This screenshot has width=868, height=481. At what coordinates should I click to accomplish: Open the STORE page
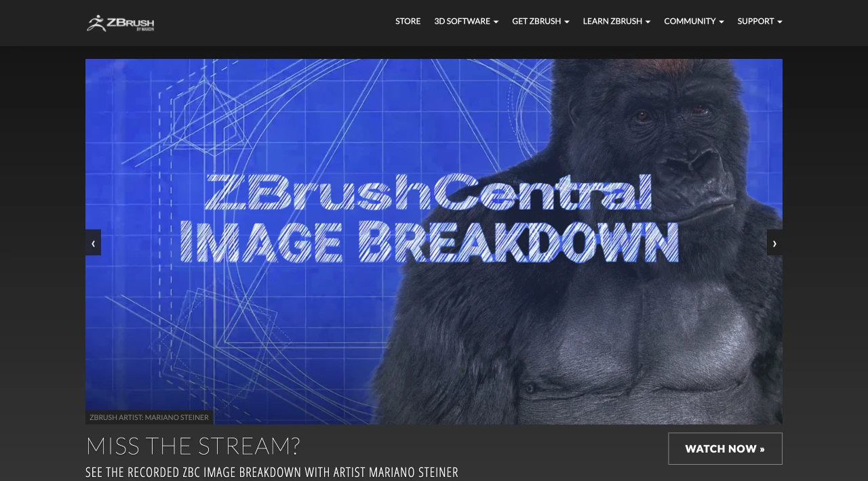[x=408, y=22]
